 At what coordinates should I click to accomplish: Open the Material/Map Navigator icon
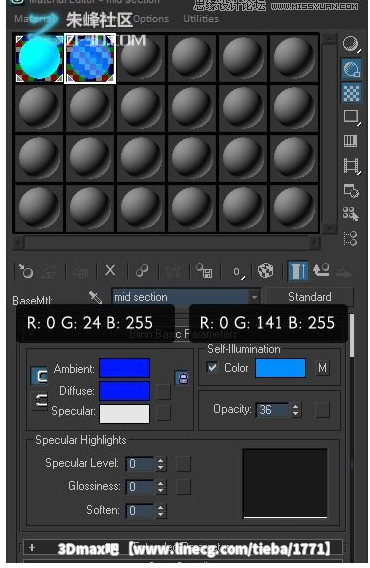click(351, 238)
